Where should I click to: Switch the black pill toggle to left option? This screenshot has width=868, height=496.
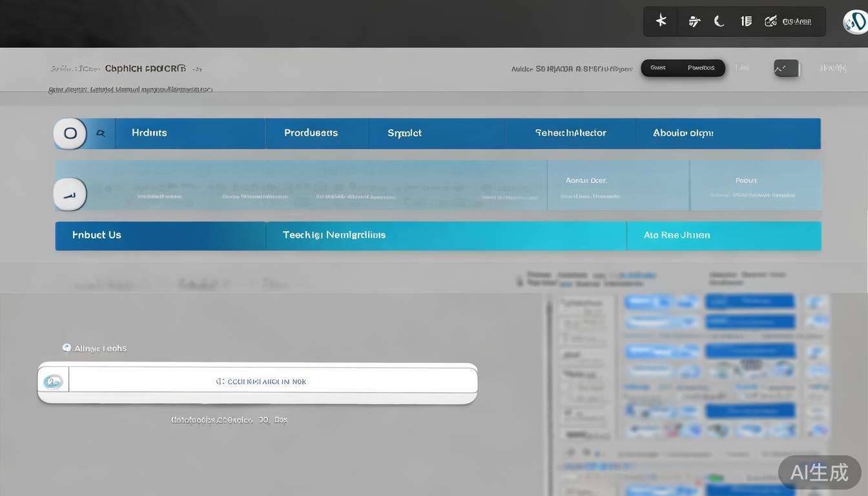(x=659, y=68)
